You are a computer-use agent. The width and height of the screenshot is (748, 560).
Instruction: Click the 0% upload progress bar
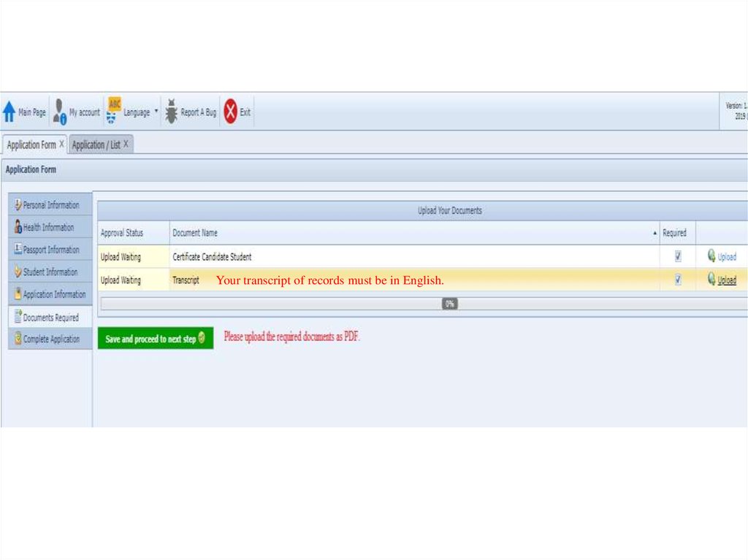pyautogui.click(x=424, y=304)
